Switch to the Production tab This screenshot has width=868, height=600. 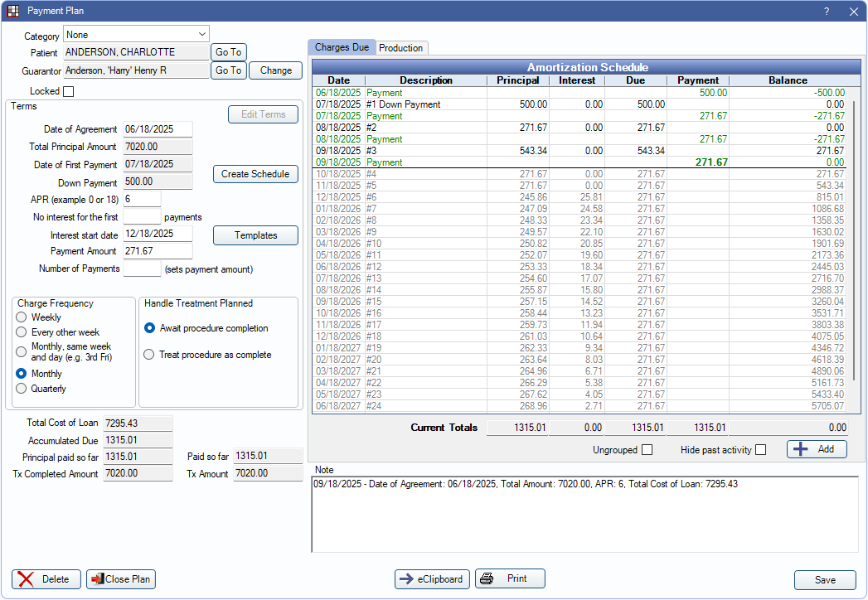[401, 48]
